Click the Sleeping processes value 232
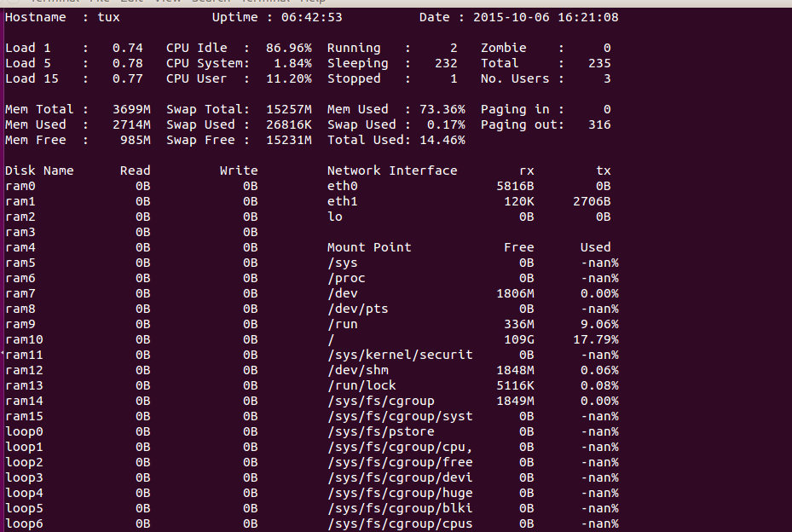Image resolution: width=792 pixels, height=532 pixels. tap(445, 63)
